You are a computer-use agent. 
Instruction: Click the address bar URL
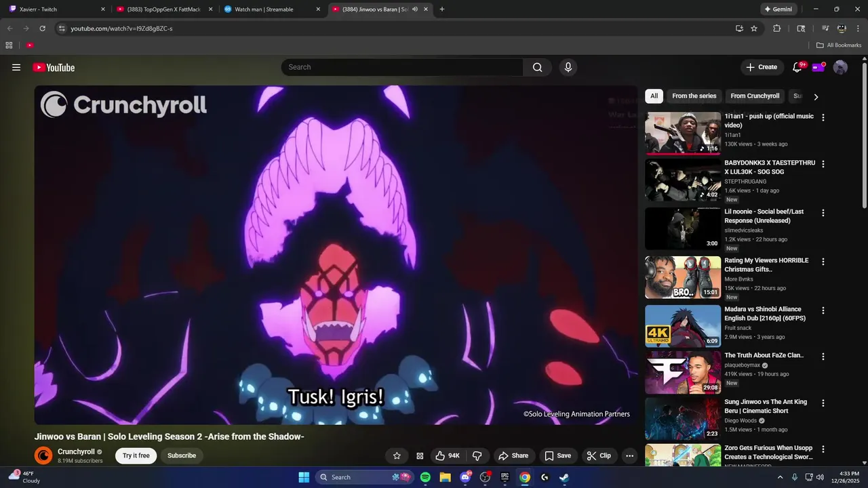pos(122,28)
